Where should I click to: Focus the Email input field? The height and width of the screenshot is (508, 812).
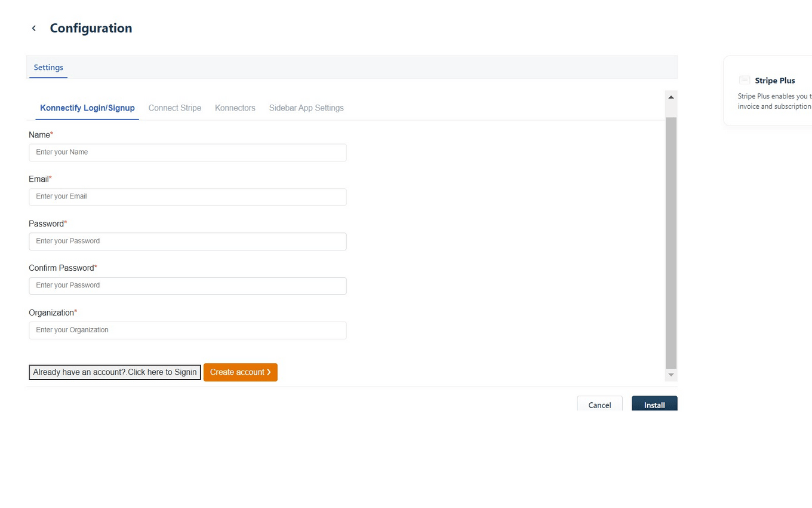click(x=187, y=197)
